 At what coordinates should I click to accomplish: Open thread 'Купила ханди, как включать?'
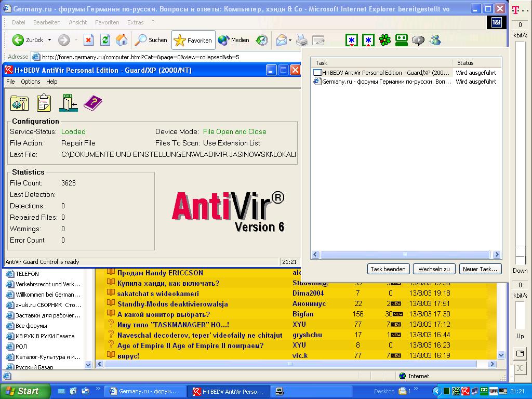(x=168, y=283)
